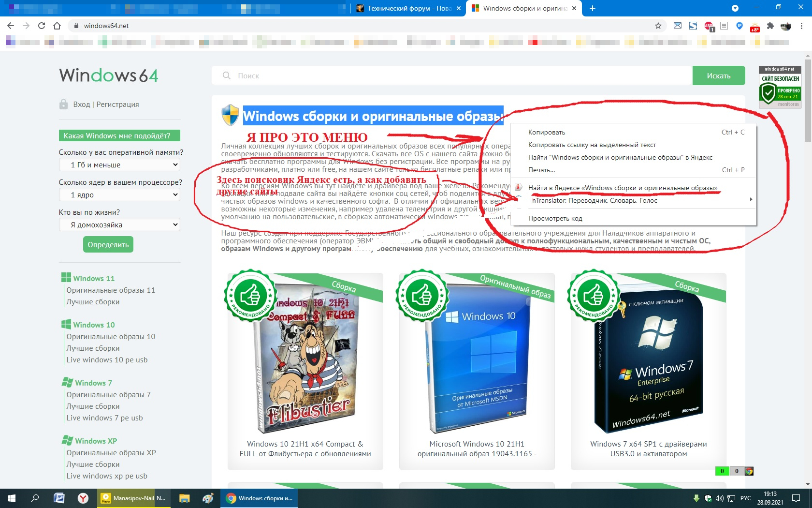Open the RAM amount dropdown
Viewport: 812px width, 508px height.
(x=119, y=165)
